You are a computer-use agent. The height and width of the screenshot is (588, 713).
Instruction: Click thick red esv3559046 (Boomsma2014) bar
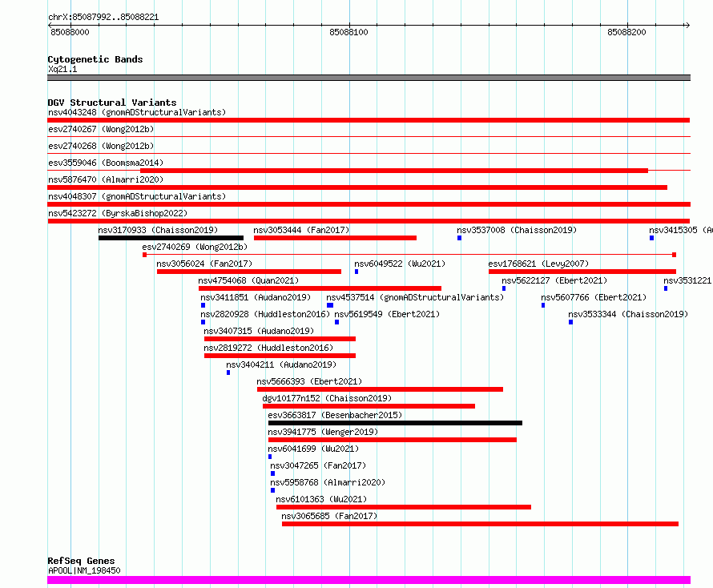click(394, 171)
